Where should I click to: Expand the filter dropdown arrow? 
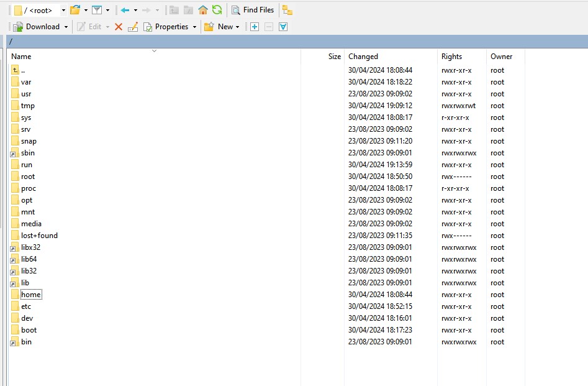coord(107,10)
